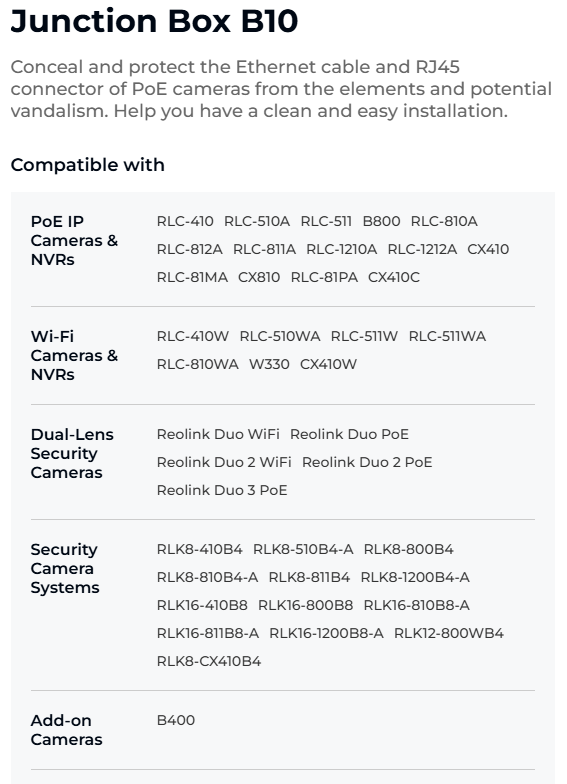This screenshot has width=567, height=784.
Task: Click the RLC-410 camera model link
Action: click(185, 221)
